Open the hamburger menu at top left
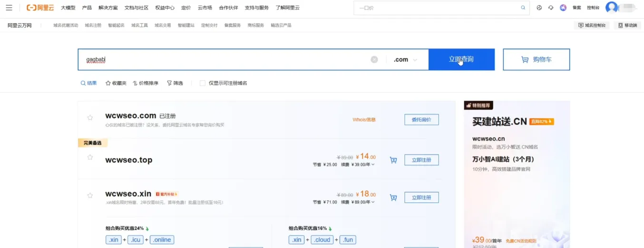 [x=9, y=8]
